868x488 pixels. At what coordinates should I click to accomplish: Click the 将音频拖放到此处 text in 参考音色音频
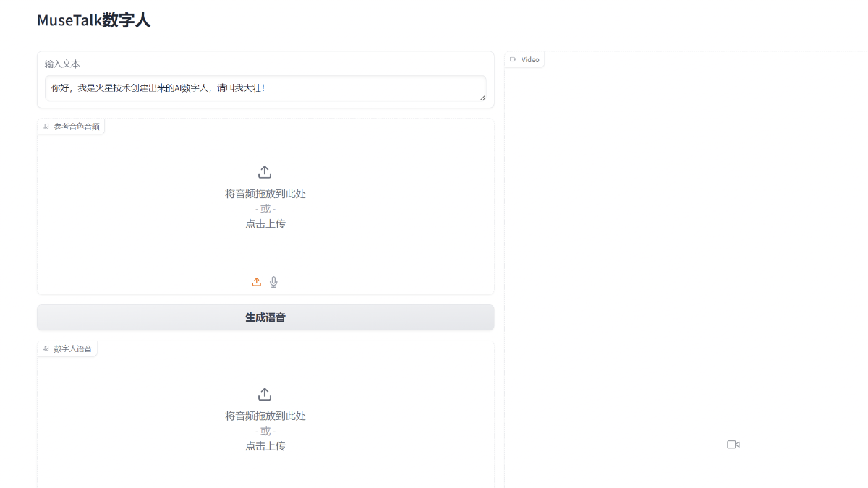coord(265,194)
